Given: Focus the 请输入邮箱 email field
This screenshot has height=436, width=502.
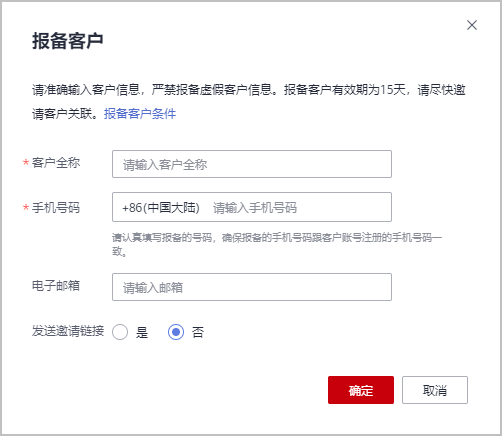Looking at the screenshot, I should [252, 287].
